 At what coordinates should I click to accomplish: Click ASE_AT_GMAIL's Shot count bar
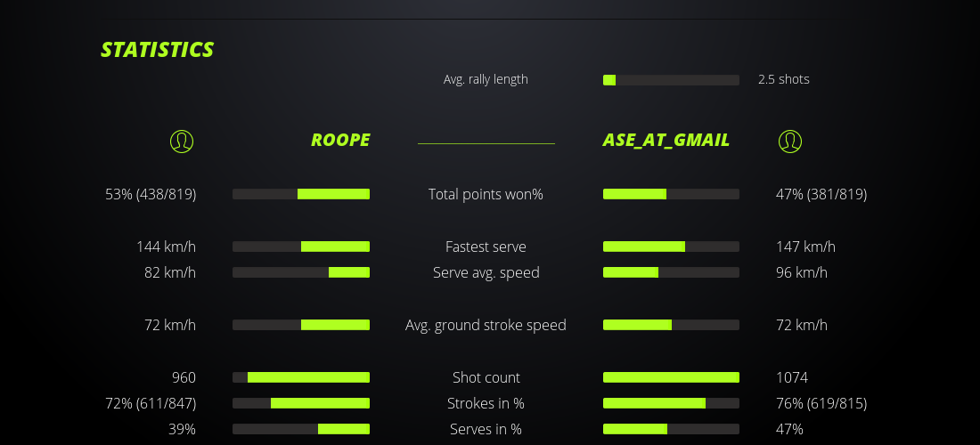671,377
